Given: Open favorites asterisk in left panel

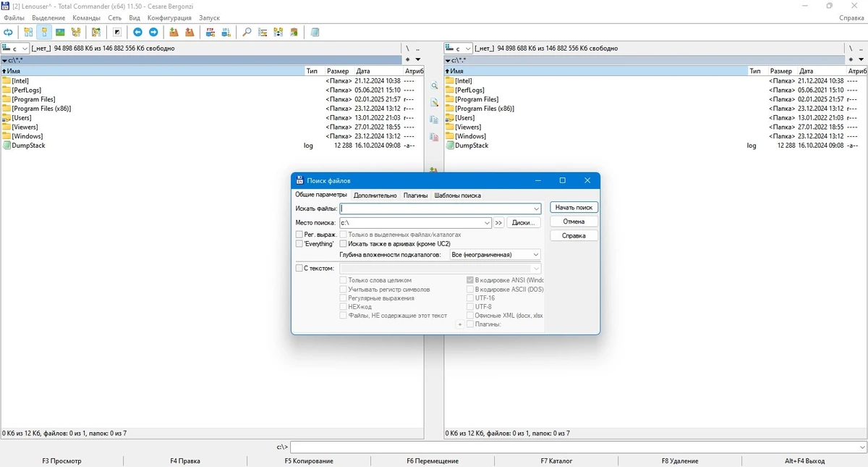Looking at the screenshot, I should pos(407,60).
